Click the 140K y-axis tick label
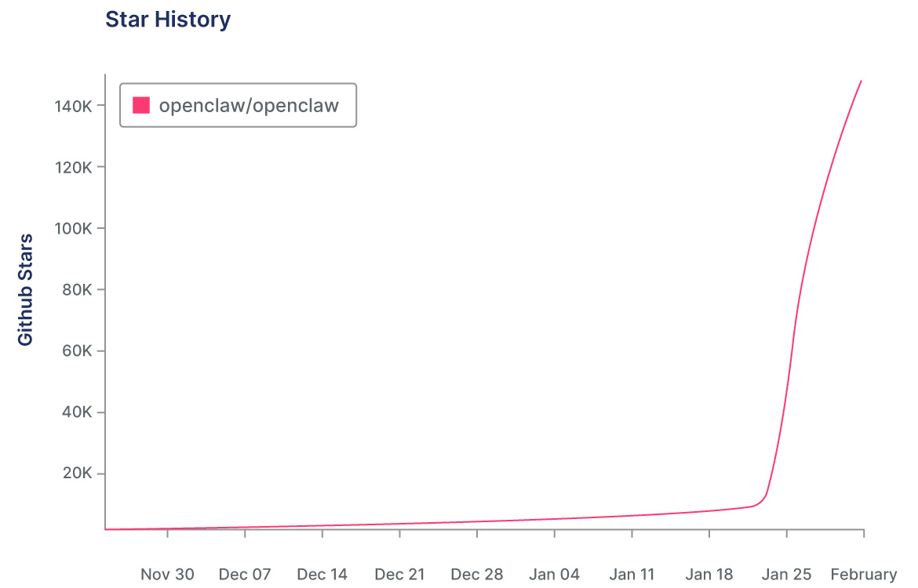The width and height of the screenshot is (918, 588). (x=76, y=106)
